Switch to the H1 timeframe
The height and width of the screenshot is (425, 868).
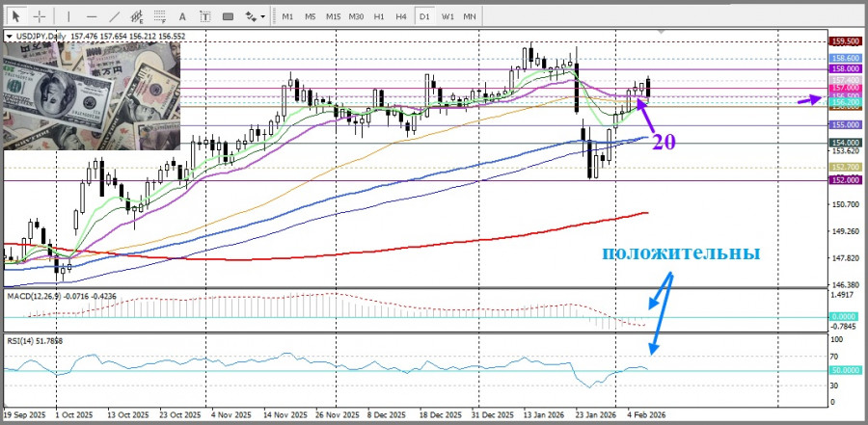click(x=379, y=16)
